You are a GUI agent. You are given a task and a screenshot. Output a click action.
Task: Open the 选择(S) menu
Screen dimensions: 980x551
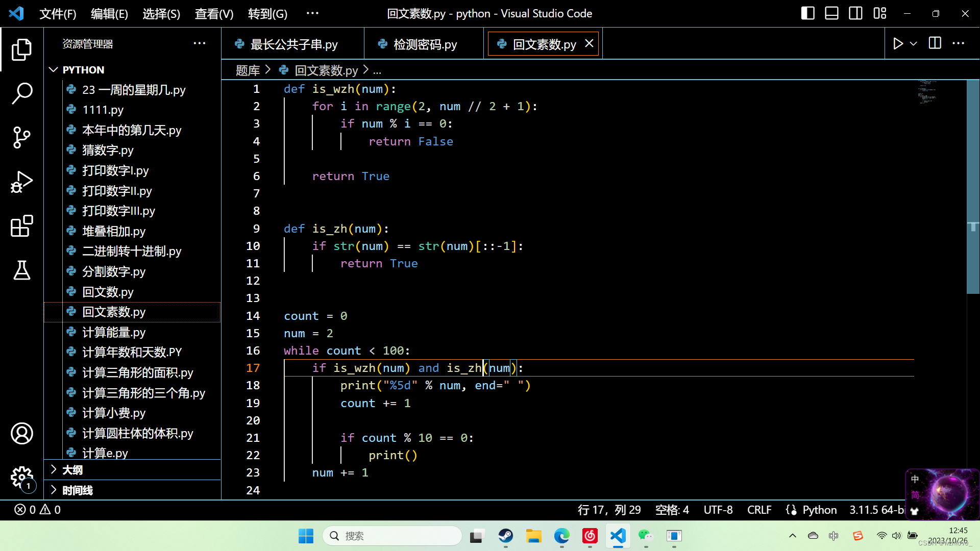[x=161, y=14]
